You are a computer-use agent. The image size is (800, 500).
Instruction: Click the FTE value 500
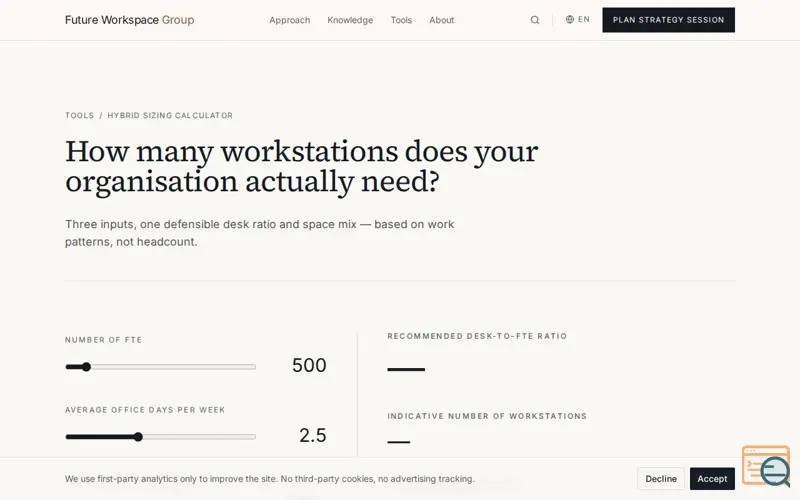309,365
